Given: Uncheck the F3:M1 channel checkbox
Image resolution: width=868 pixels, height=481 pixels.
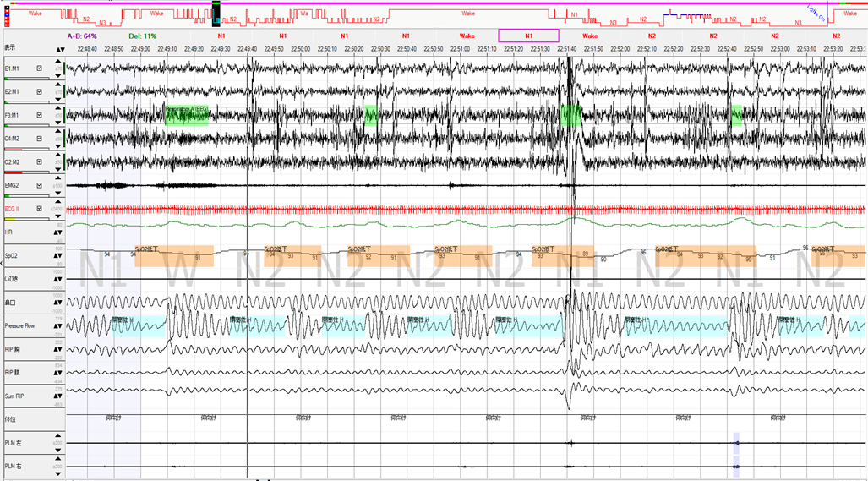Looking at the screenshot, I should click(x=40, y=115).
